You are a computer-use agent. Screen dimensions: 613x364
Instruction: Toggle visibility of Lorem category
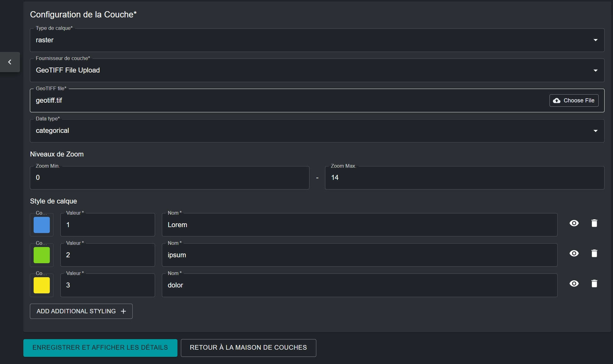(574, 223)
